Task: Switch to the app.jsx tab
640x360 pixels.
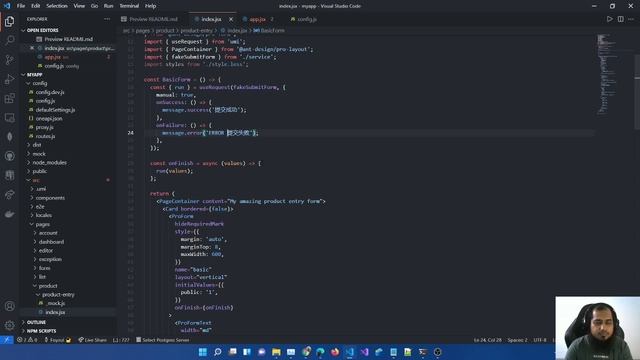Action: (x=258, y=19)
